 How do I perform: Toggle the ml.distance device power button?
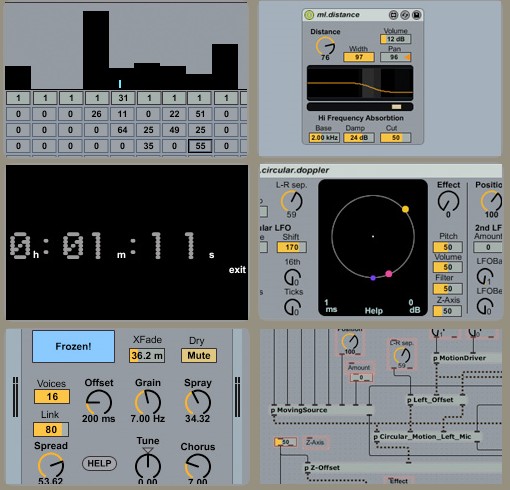(309, 15)
